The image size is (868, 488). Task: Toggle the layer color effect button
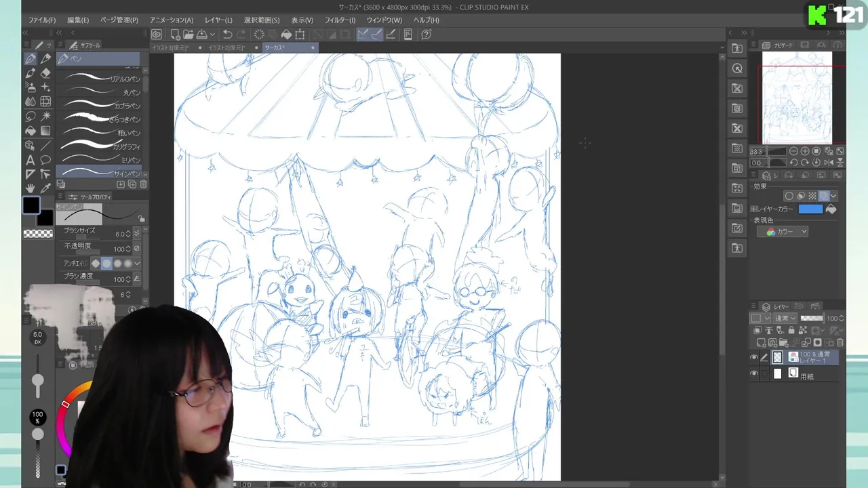pos(823,196)
